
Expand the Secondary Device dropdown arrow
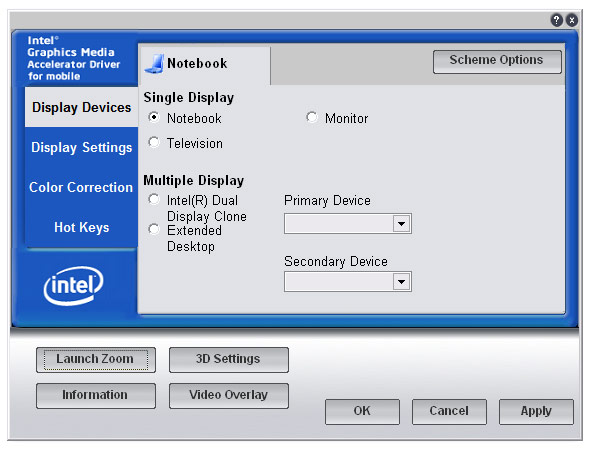pyautogui.click(x=401, y=282)
